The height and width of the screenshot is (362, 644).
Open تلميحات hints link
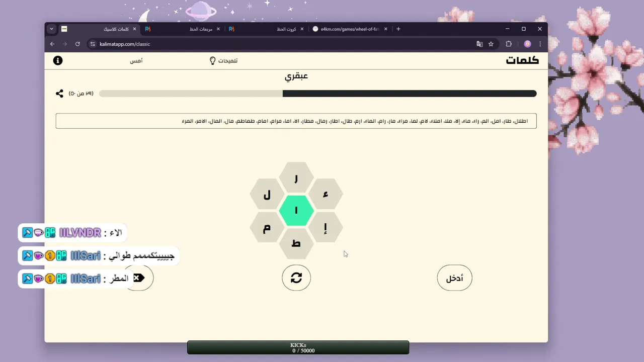click(x=228, y=60)
